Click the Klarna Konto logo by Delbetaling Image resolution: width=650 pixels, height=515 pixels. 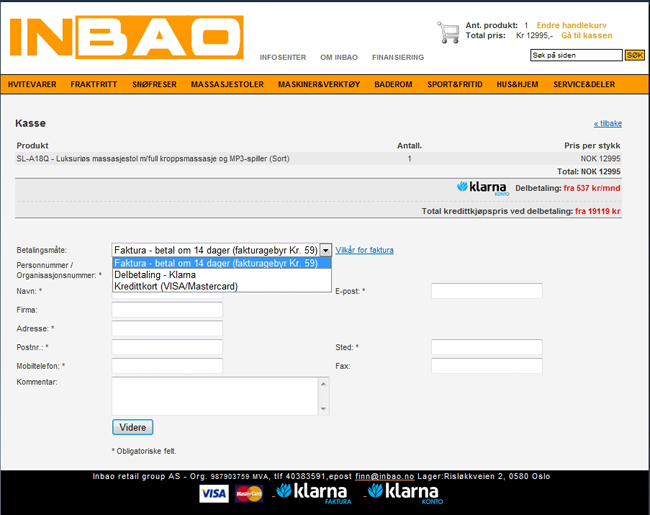pyautogui.click(x=482, y=187)
